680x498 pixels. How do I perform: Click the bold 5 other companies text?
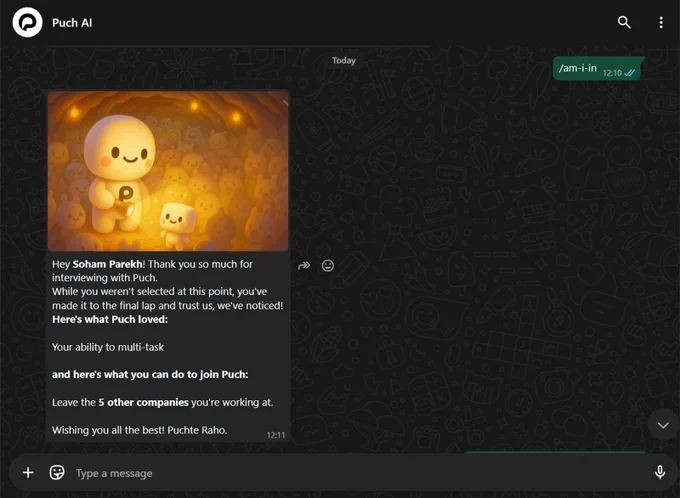coord(144,403)
